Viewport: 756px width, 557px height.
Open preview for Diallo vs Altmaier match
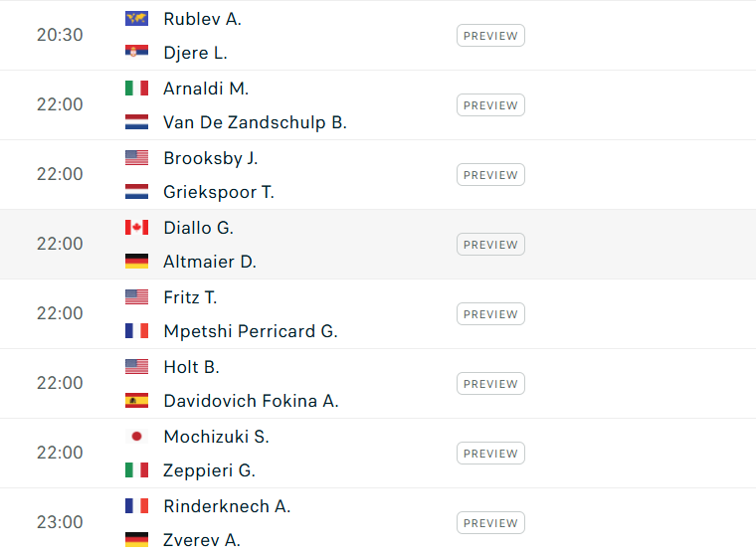[x=490, y=245]
